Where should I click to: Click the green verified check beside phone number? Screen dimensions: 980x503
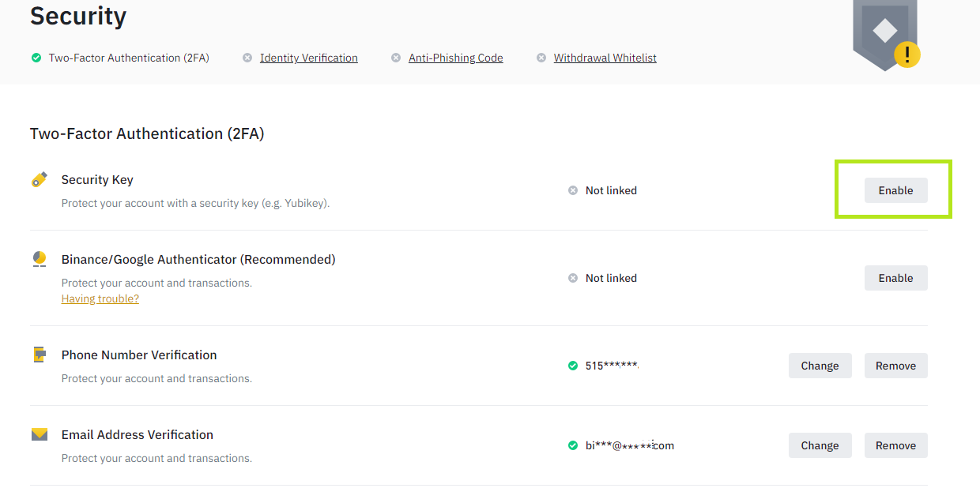[573, 366]
